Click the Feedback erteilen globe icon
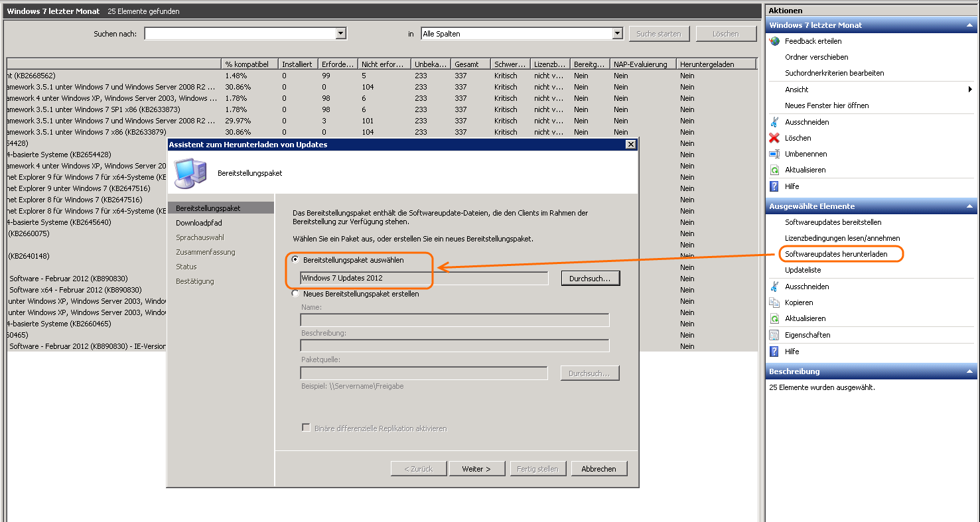The image size is (980, 522). point(774,41)
